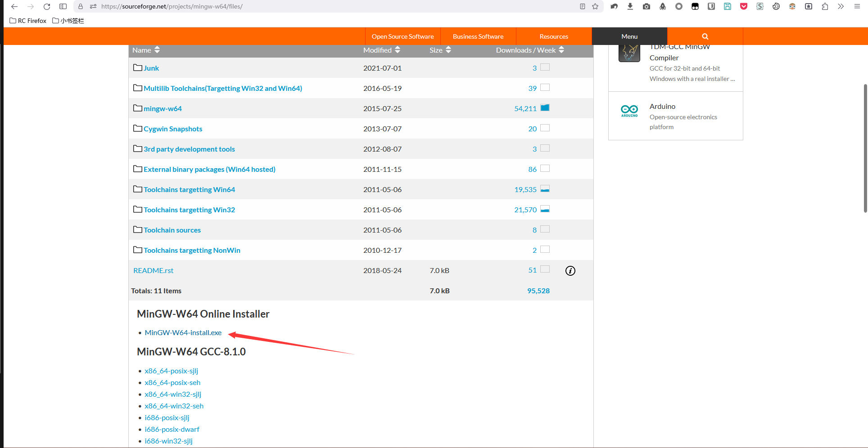This screenshot has height=448, width=868.
Task: Toggle the browser sidebar icon
Action: 63,6
